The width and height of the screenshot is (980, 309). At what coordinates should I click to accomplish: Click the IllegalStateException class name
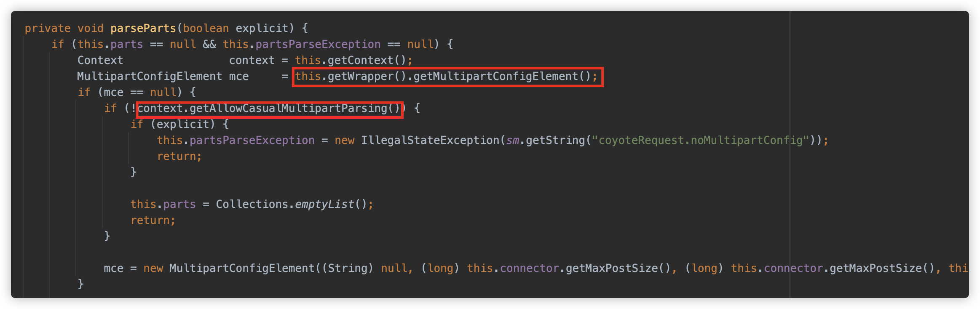pos(430,140)
